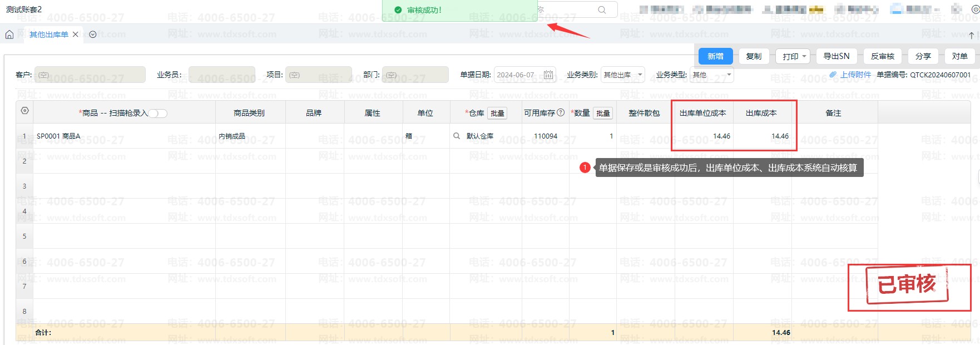Open the 单据日期 calendar picker
This screenshot has width=980, height=345.
pyautogui.click(x=548, y=75)
